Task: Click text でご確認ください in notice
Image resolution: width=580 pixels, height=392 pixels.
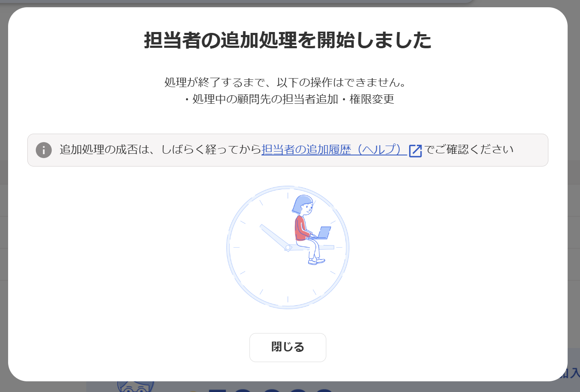Action: click(469, 150)
